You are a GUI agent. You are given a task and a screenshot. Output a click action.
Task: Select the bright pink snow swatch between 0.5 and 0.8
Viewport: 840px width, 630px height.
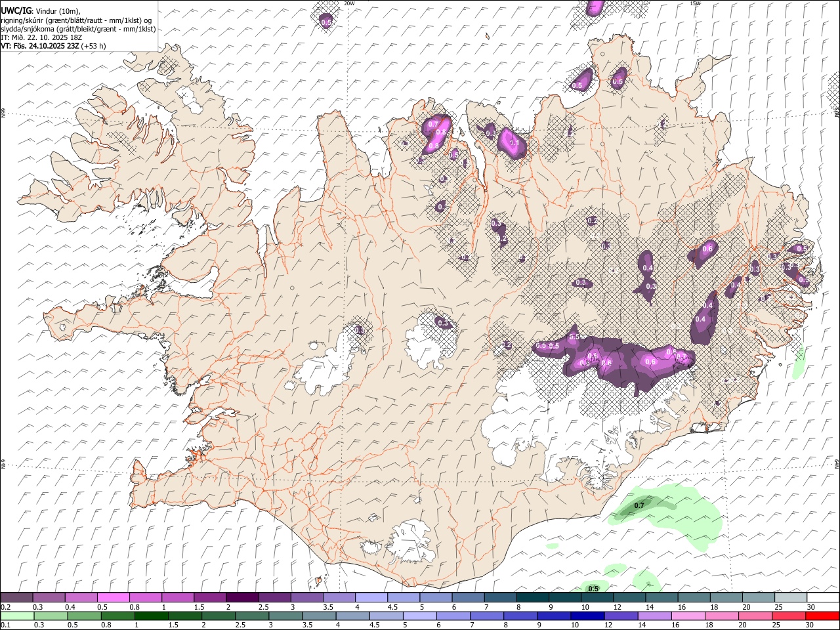(114, 597)
